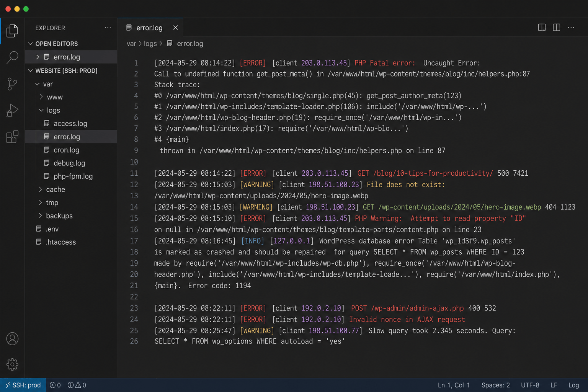Open the Source Control view
588x392 pixels.
[x=12, y=84]
